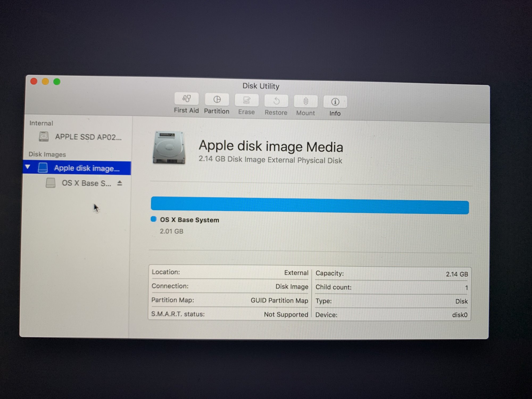Screen dimensions: 532x399
Task: Click the Erase toolbar icon
Action: (x=247, y=100)
